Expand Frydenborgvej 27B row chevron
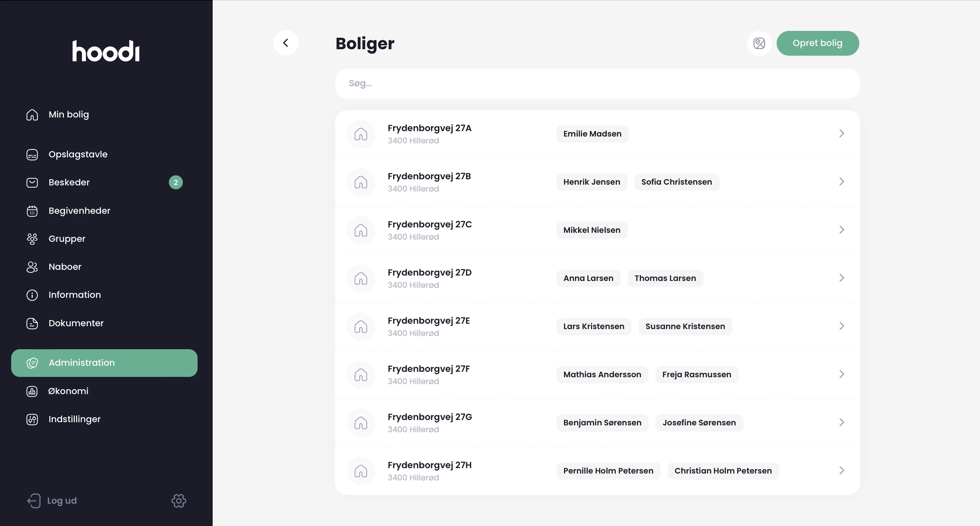The width and height of the screenshot is (980, 526). click(x=842, y=182)
